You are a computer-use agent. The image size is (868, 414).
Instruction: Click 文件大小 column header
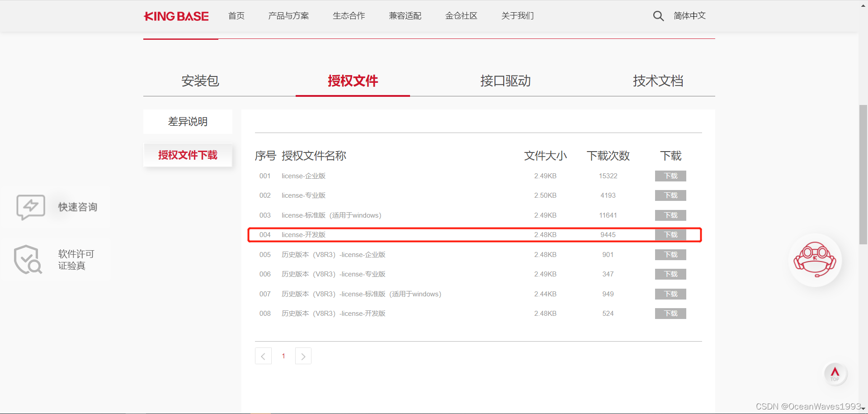point(545,156)
